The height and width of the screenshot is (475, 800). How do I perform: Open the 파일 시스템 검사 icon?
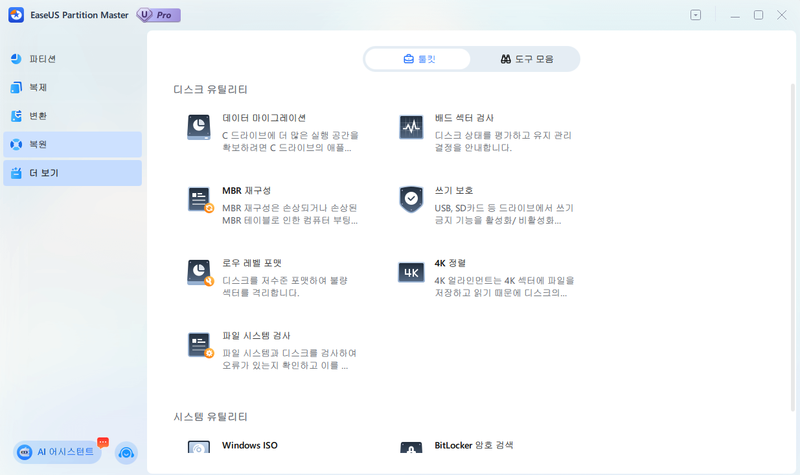(200, 345)
